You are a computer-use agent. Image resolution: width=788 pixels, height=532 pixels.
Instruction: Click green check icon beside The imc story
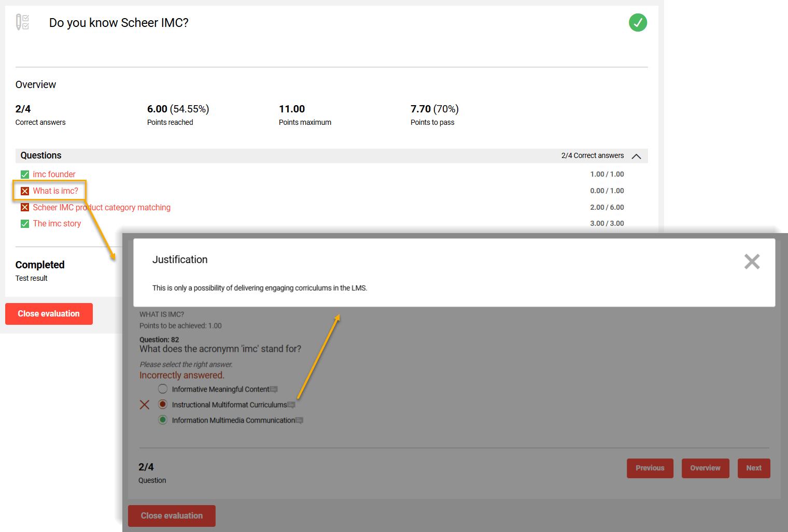(x=25, y=224)
